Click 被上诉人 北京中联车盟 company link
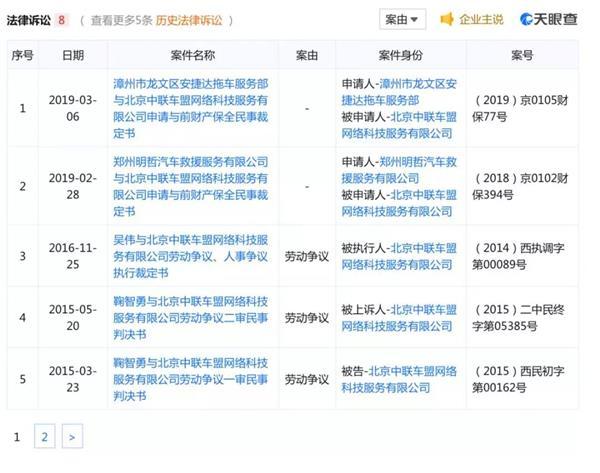The height and width of the screenshot is (473, 600). click(399, 318)
